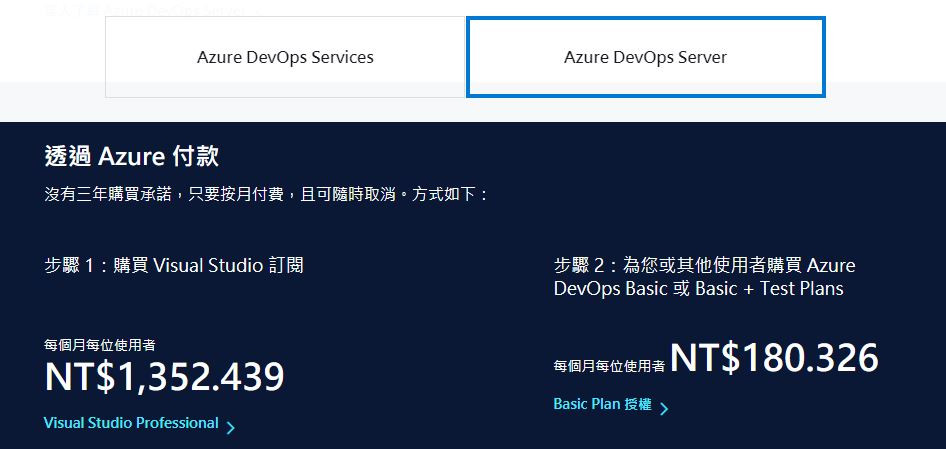Click the NT$1,352.439 price text
This screenshot has height=449, width=946.
tap(164, 377)
